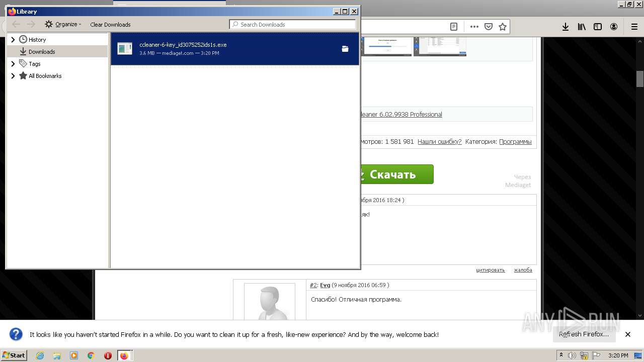644x362 pixels.
Task: Click the All Bookmarks star icon
Action: click(23, 75)
